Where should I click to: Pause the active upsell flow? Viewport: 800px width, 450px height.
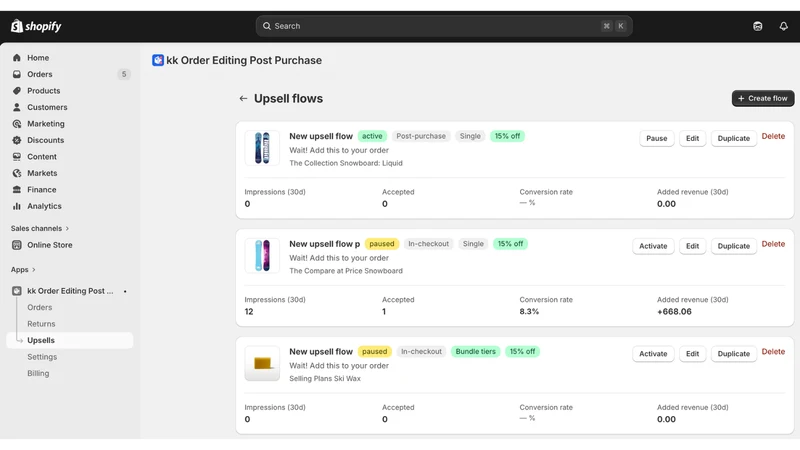657,138
